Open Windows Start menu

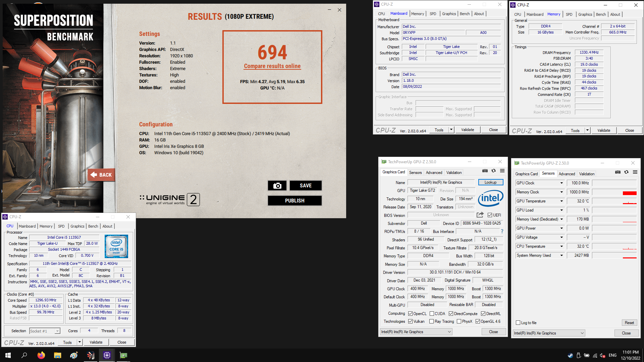(8, 355)
